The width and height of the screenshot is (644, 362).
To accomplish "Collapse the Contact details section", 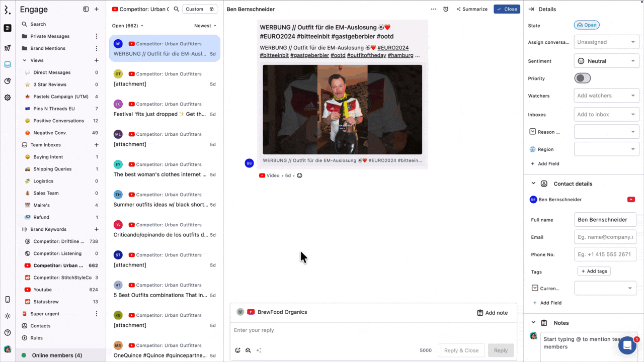I will point(533,184).
